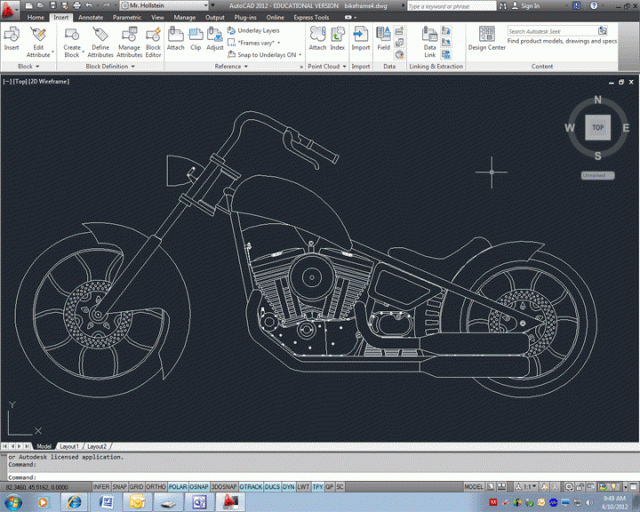Launch Manage Attributes dialog

(129, 42)
